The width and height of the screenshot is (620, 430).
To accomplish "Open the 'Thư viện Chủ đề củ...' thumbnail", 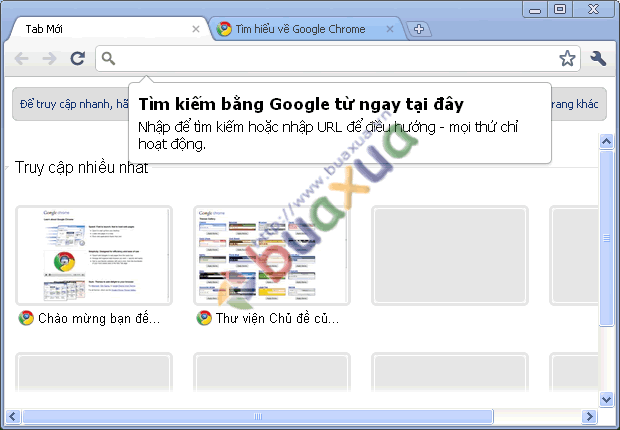I will click(x=272, y=256).
